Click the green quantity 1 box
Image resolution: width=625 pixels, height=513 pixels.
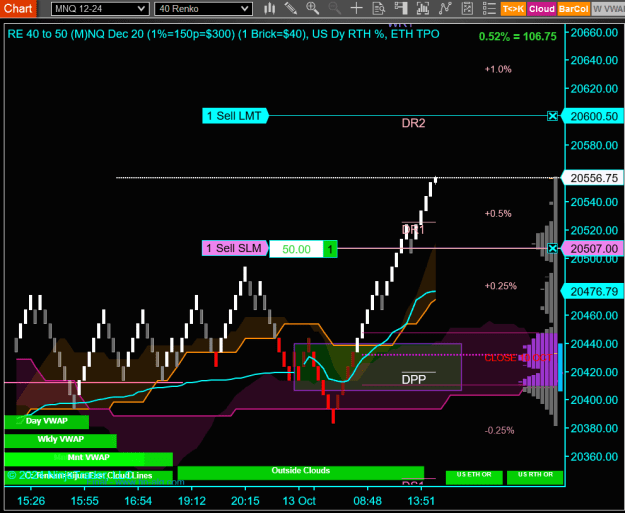pos(330,250)
